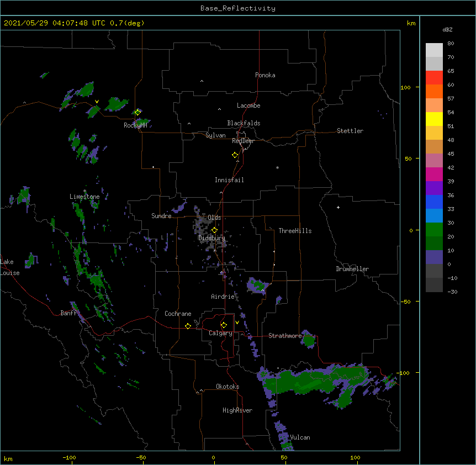This screenshot has width=476, height=465.
Task: Click the yellow diamond marker beside RockyMH
Action: click(x=137, y=113)
